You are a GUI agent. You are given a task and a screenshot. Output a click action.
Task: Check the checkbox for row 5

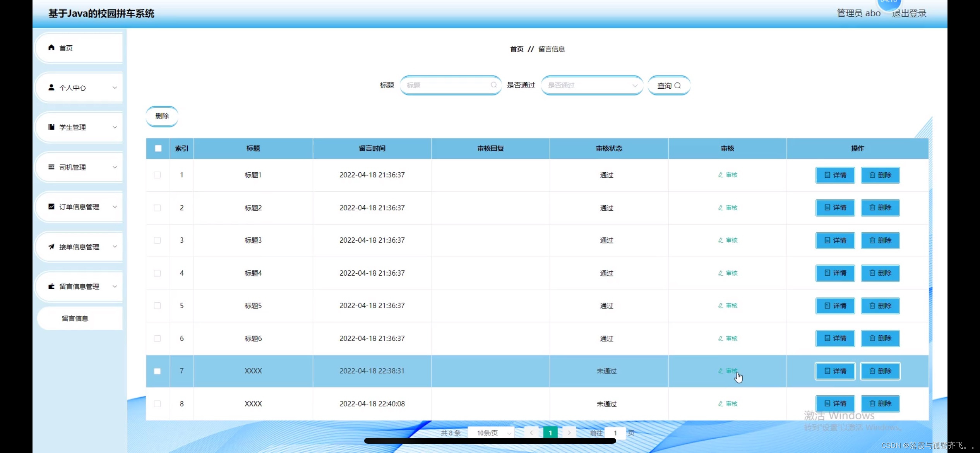coord(157,306)
